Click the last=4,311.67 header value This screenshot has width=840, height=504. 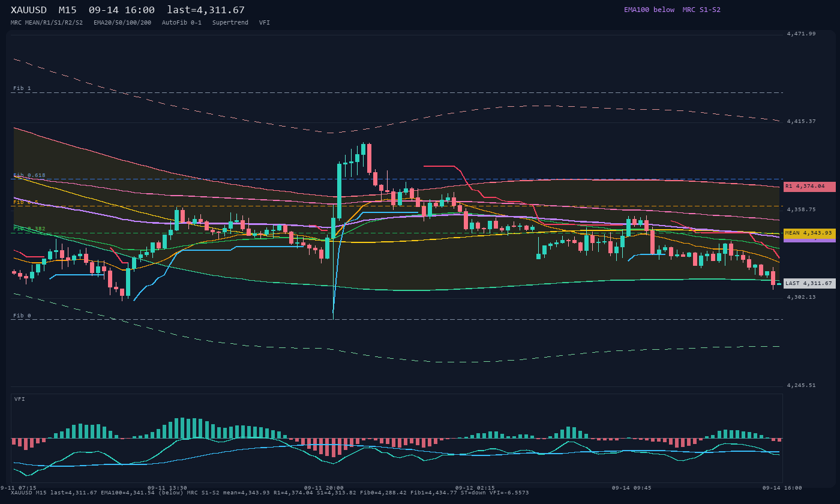click(x=206, y=10)
